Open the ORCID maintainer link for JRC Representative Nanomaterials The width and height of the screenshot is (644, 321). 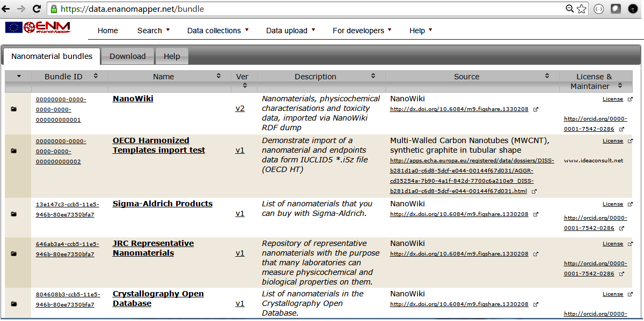(595, 268)
